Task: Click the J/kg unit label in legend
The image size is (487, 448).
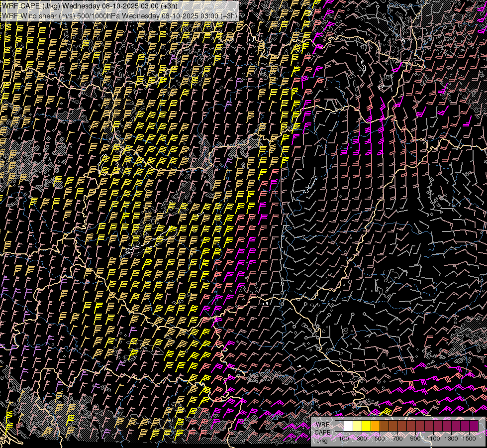Action: coord(322,440)
